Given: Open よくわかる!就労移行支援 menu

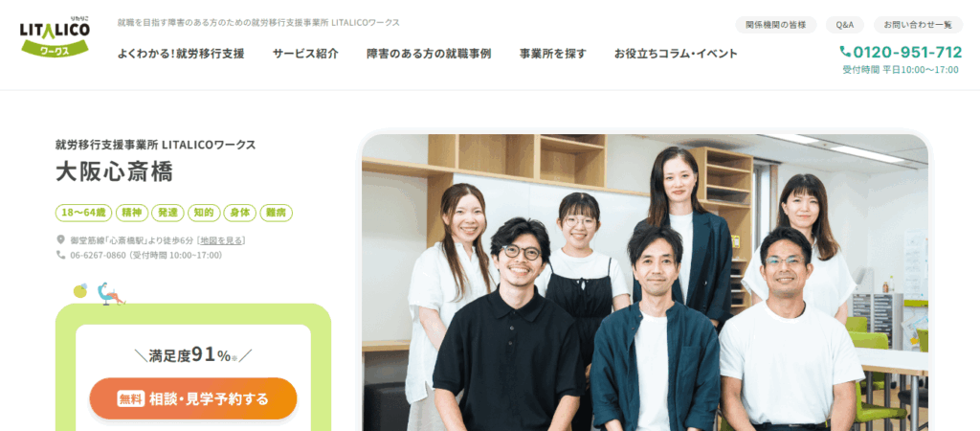Looking at the screenshot, I should pos(181,54).
